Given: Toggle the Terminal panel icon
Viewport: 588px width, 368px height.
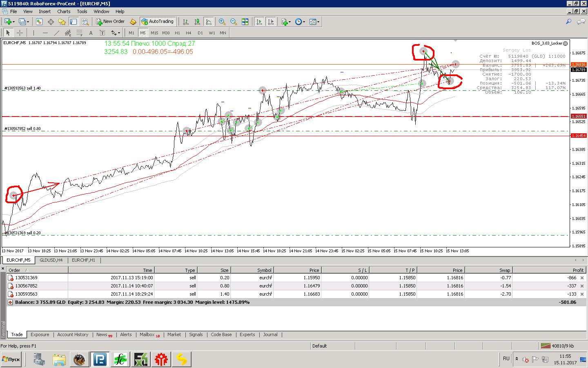Looking at the screenshot, I should point(73,22).
